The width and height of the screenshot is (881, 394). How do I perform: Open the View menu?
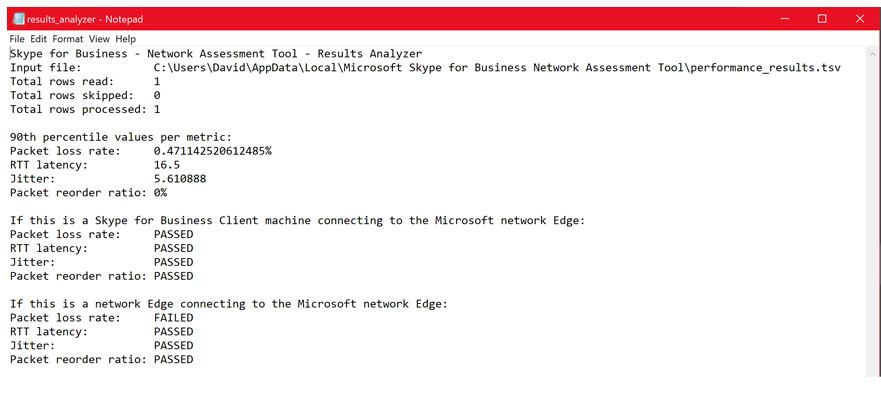click(x=99, y=39)
